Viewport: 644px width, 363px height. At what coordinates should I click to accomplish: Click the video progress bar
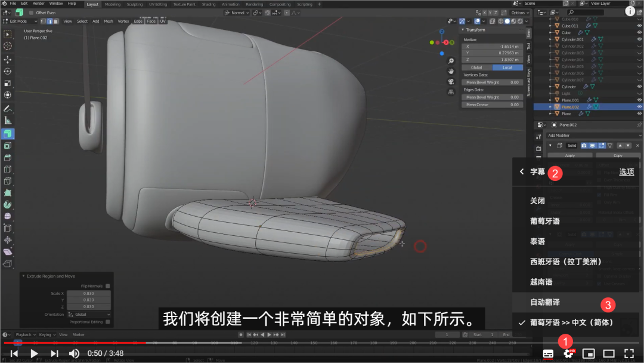[x=322, y=343]
